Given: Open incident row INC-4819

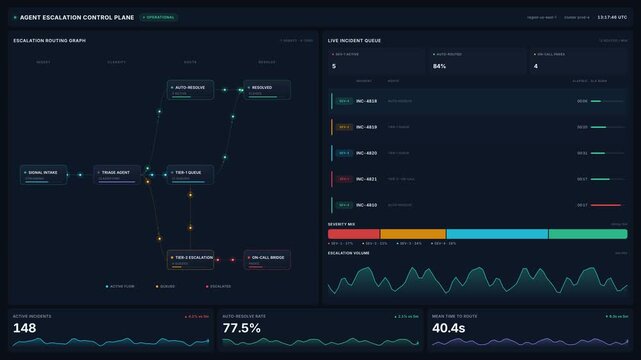Looking at the screenshot, I should 477,127.
